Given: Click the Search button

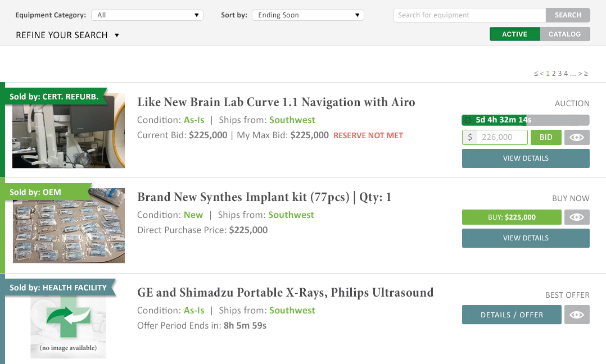Looking at the screenshot, I should (x=568, y=15).
